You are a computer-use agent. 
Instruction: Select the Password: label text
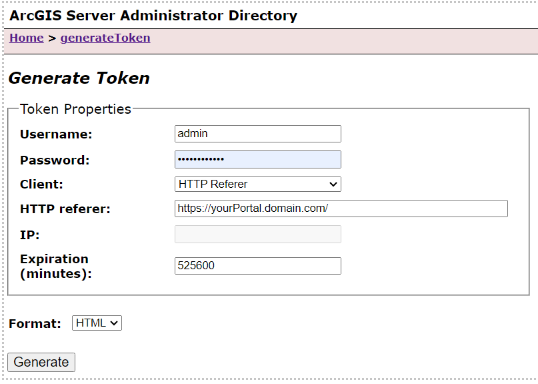55,160
